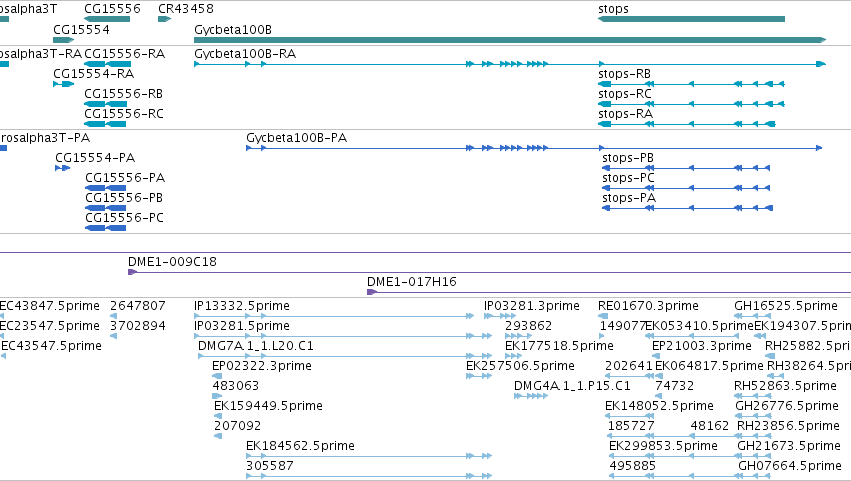The height and width of the screenshot is (481, 851).
Task: Click the EP02322.3prime EST glyph
Action: tap(217, 376)
